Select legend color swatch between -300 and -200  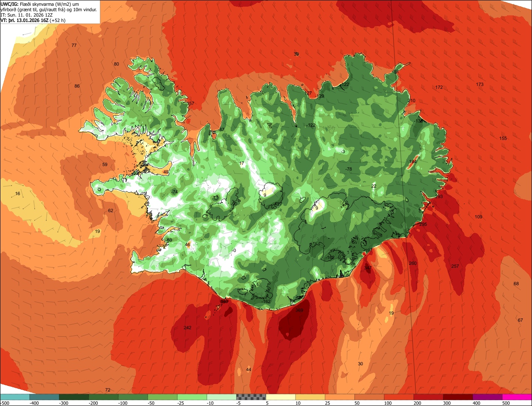[x=74, y=396]
